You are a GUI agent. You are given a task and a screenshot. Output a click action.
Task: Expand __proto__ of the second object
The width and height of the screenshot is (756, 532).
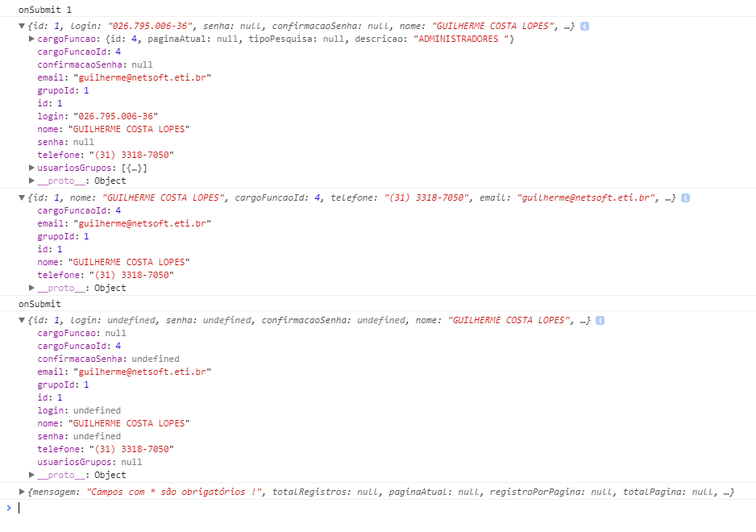click(31, 288)
